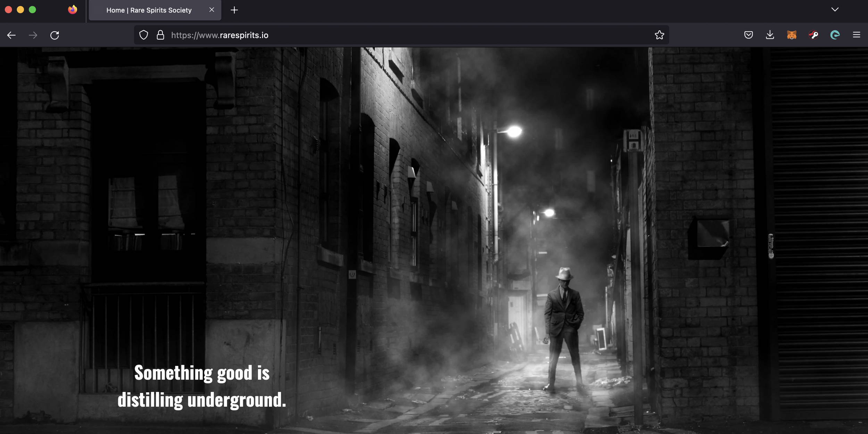
Task: Open a new tab with plus button
Action: 234,10
